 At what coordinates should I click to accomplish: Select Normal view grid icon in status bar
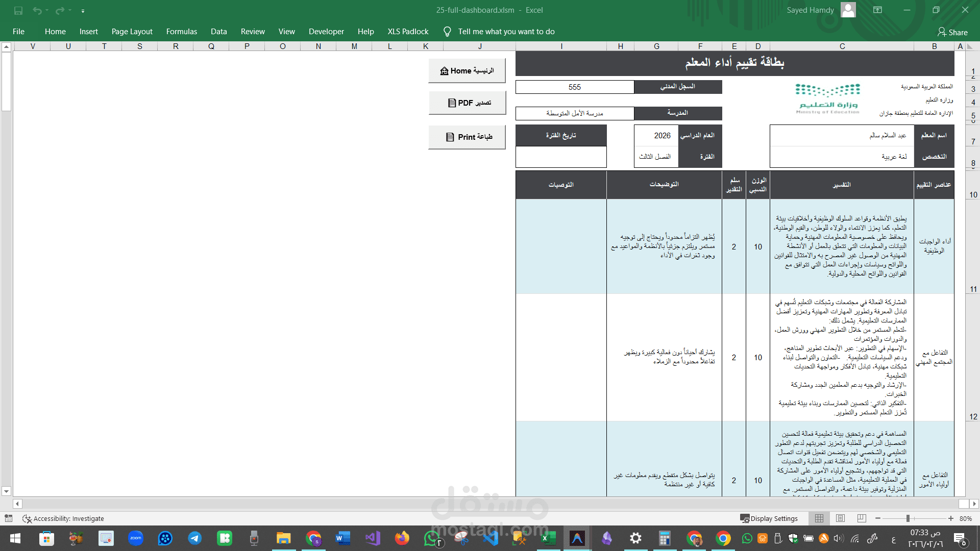point(819,518)
